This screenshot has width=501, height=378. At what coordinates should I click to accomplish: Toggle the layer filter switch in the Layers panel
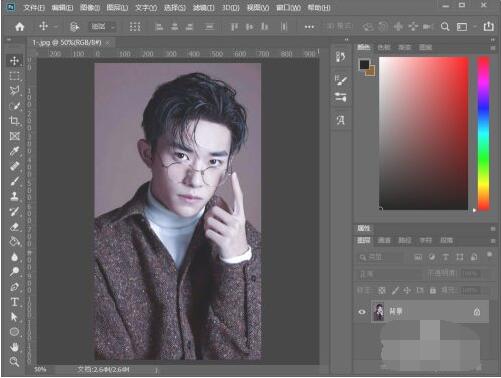click(x=489, y=255)
